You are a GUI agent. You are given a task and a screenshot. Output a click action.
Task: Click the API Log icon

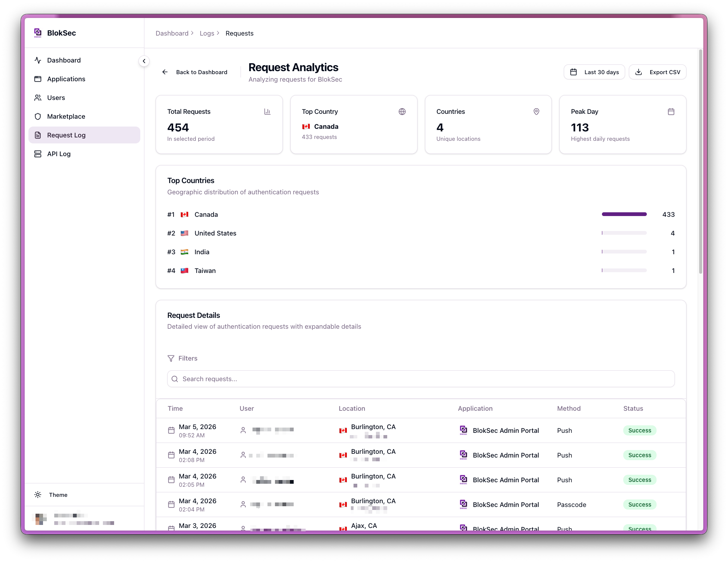coord(38,154)
